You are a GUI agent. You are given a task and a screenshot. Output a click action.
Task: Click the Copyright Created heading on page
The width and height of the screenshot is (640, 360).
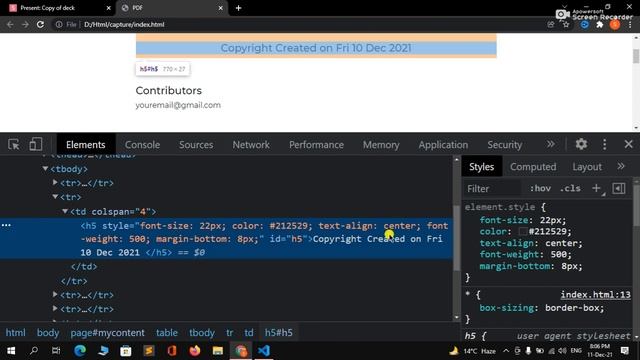tap(316, 48)
